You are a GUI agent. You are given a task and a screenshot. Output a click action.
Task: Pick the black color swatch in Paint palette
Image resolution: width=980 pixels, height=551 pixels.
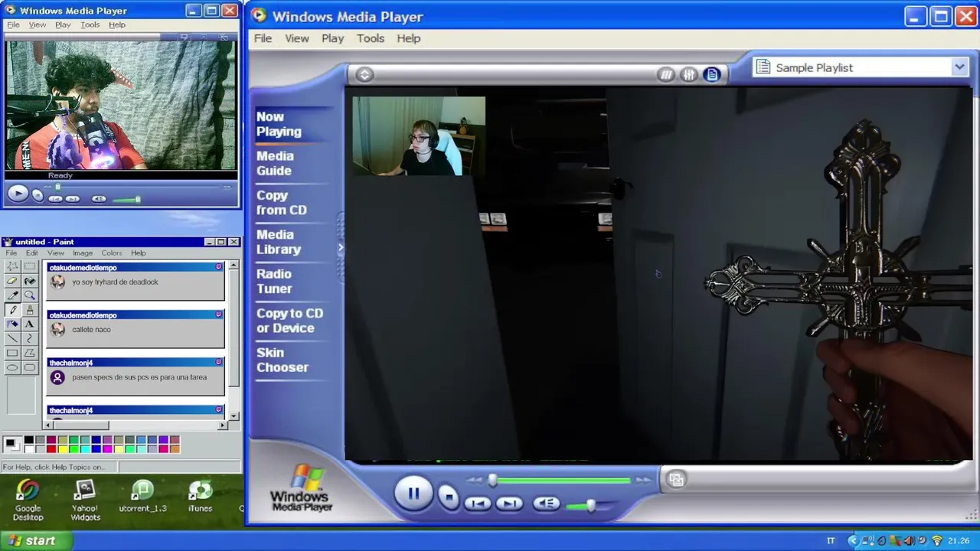pos(28,440)
